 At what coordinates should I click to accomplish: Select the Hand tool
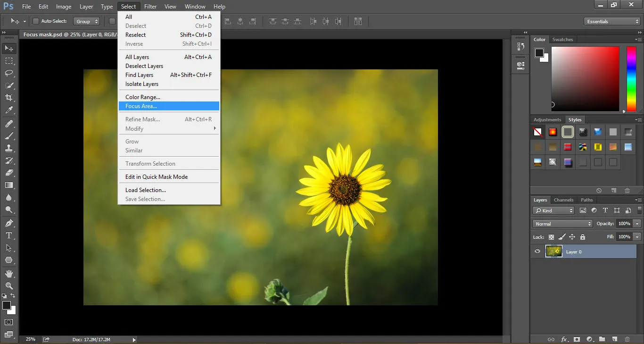click(9, 274)
